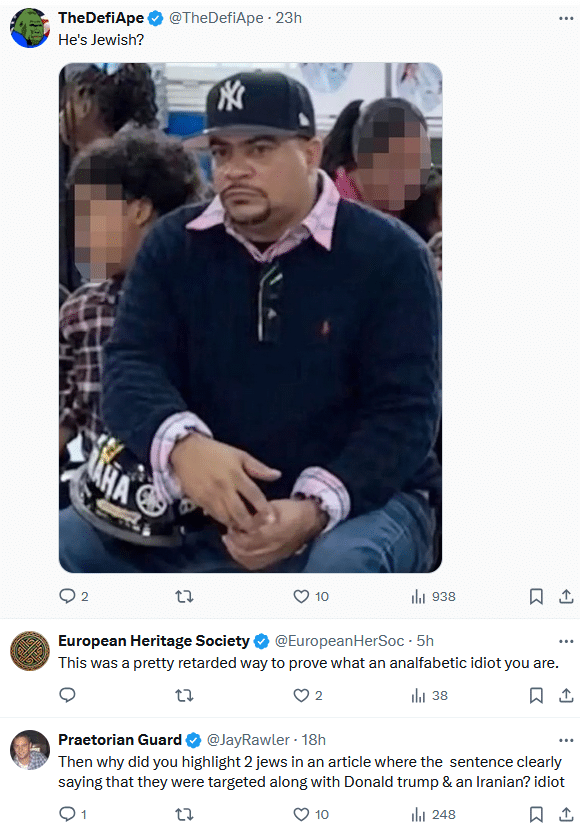Viewport: 580px width, 827px height.
Task: Open the 18h timestamp on Praetorian Guard reply
Action: [x=313, y=740]
